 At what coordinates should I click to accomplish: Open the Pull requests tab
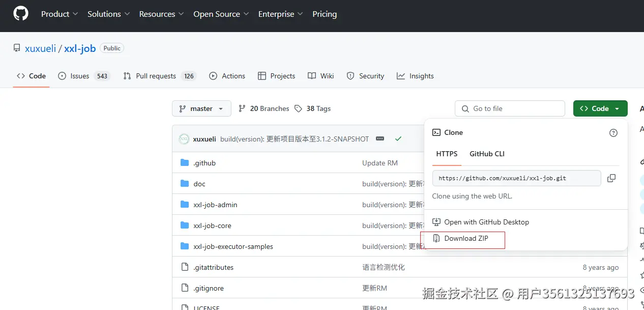(x=160, y=76)
